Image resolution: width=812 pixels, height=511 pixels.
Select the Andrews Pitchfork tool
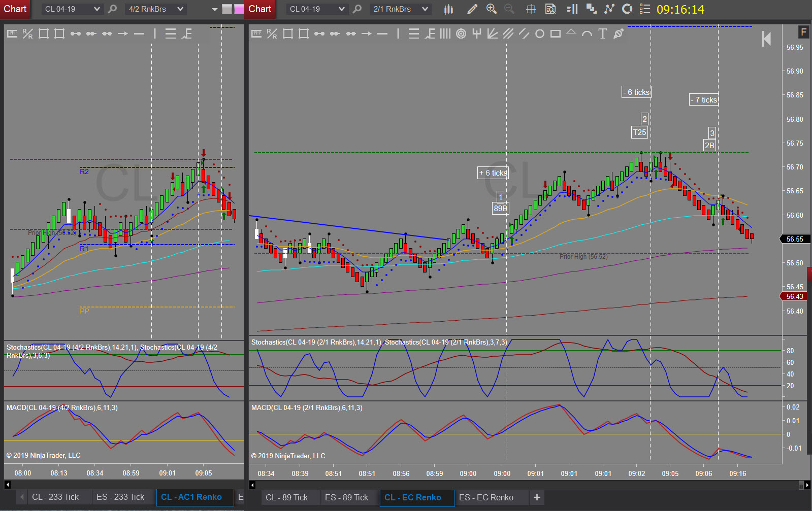click(477, 34)
